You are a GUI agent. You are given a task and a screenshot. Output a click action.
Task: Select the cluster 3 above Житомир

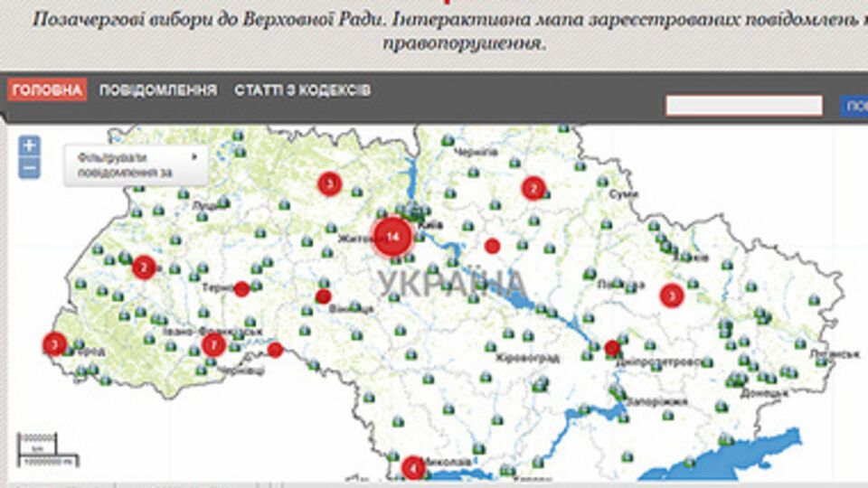click(329, 183)
